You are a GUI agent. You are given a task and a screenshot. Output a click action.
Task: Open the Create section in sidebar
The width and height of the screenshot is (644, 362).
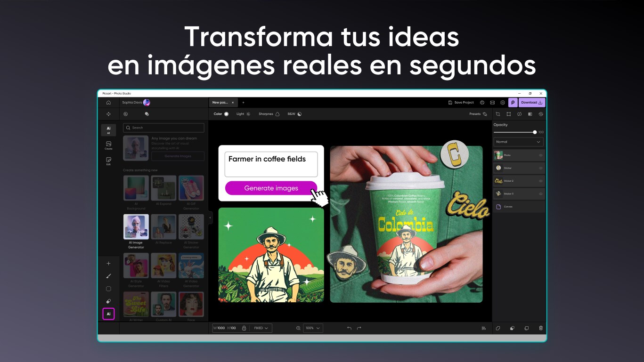pyautogui.click(x=108, y=145)
